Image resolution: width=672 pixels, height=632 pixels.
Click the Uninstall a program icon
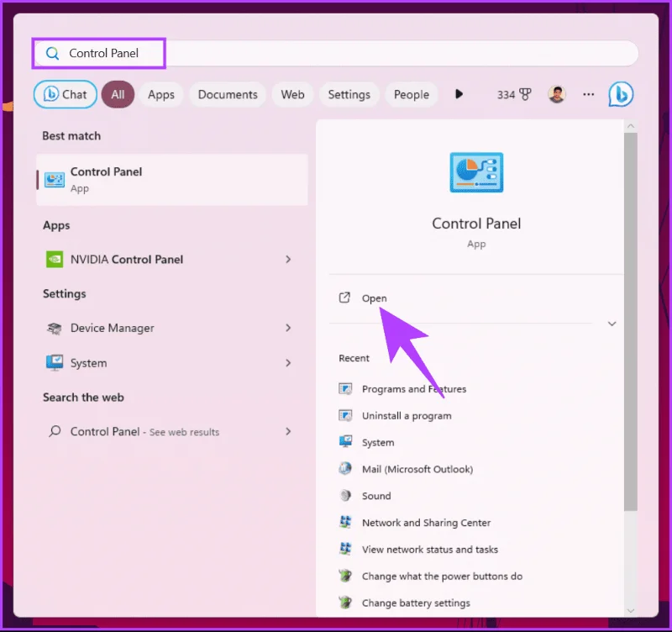[345, 415]
